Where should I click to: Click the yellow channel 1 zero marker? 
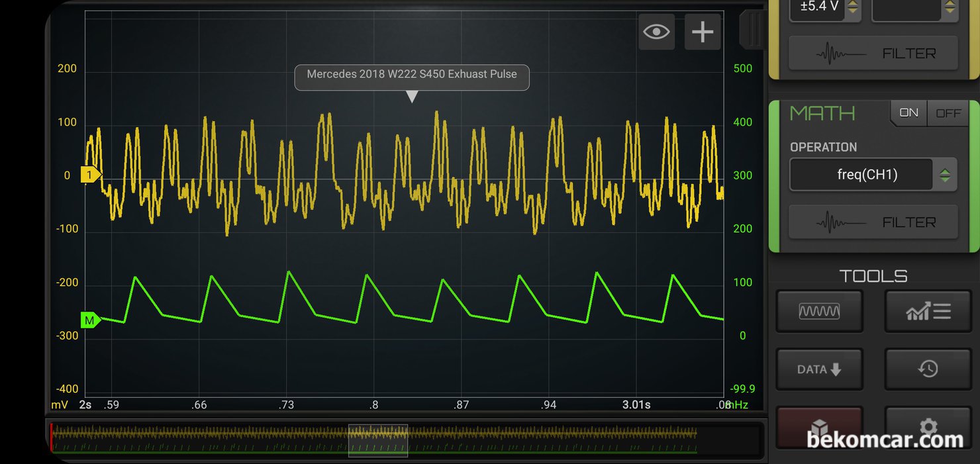pyautogui.click(x=90, y=175)
